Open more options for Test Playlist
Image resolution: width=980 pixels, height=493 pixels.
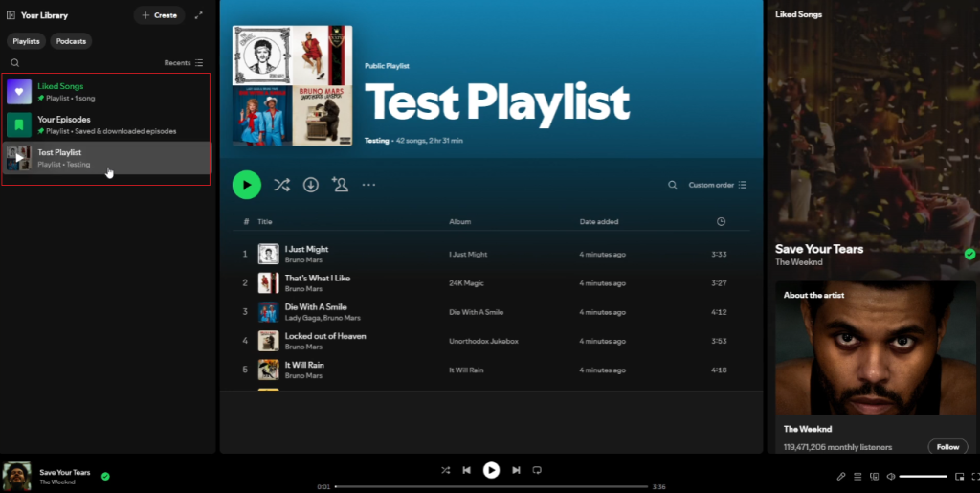pyautogui.click(x=368, y=185)
